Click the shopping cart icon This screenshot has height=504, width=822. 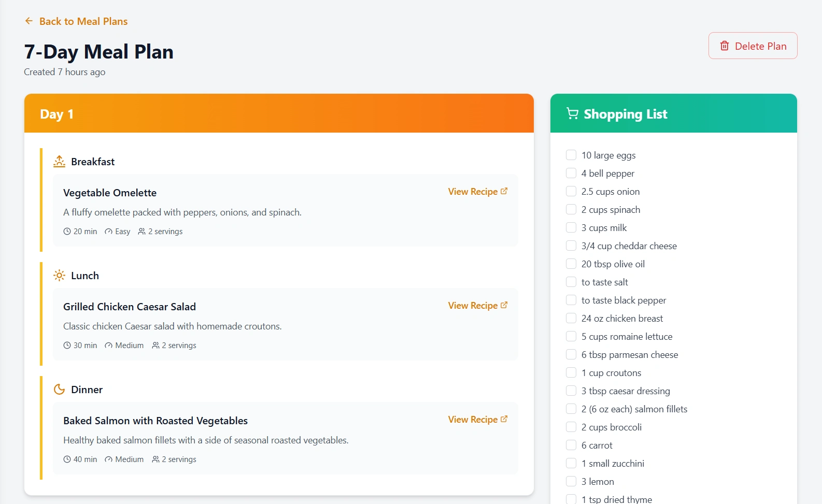pos(572,113)
